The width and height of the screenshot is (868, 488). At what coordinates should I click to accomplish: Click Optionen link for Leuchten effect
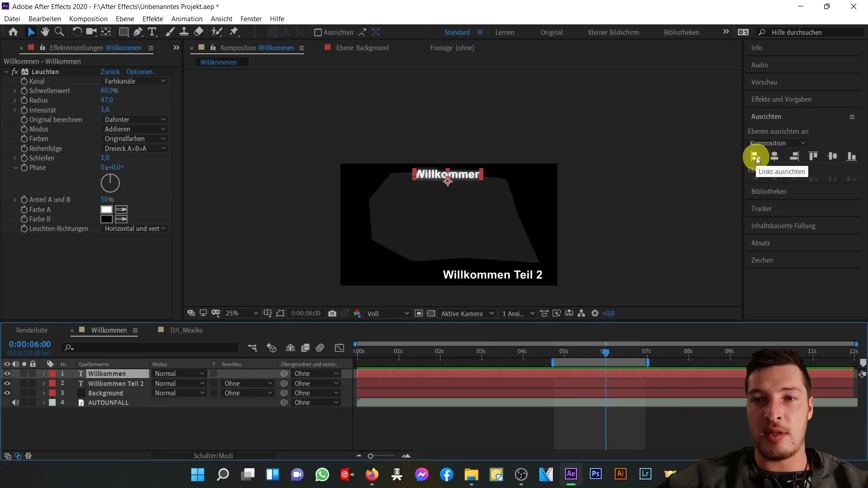click(141, 72)
